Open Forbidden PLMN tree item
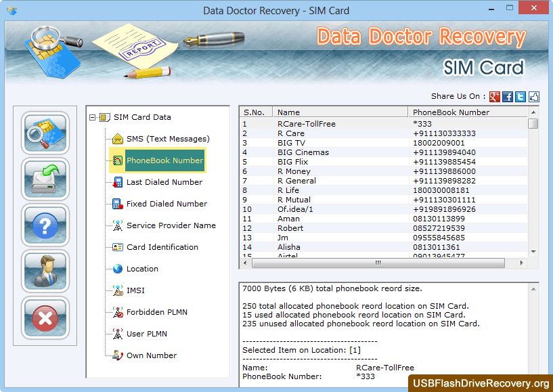This screenshot has height=392, width=553. tap(156, 312)
